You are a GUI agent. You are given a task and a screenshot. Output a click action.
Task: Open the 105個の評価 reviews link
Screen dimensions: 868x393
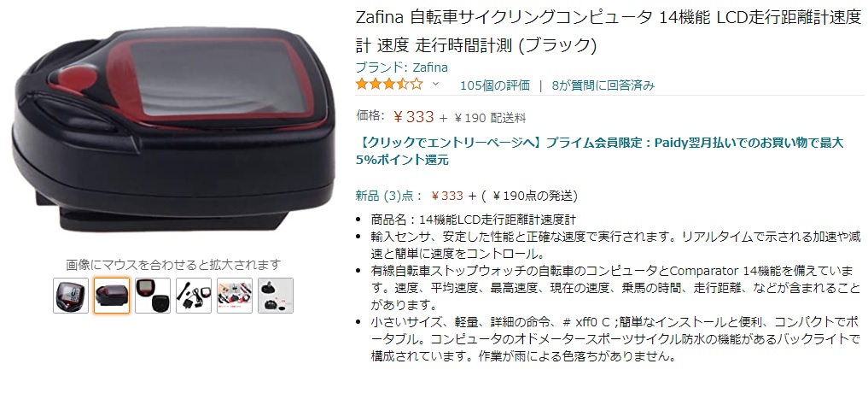click(495, 85)
